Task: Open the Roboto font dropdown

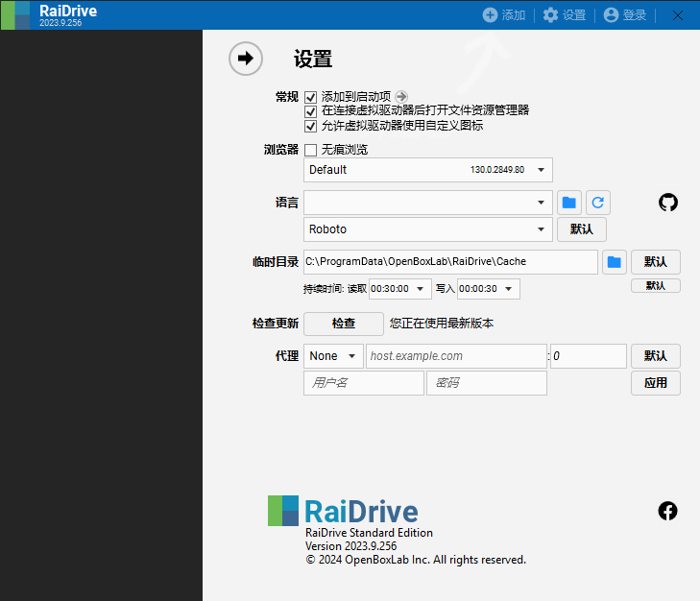Action: pos(428,229)
